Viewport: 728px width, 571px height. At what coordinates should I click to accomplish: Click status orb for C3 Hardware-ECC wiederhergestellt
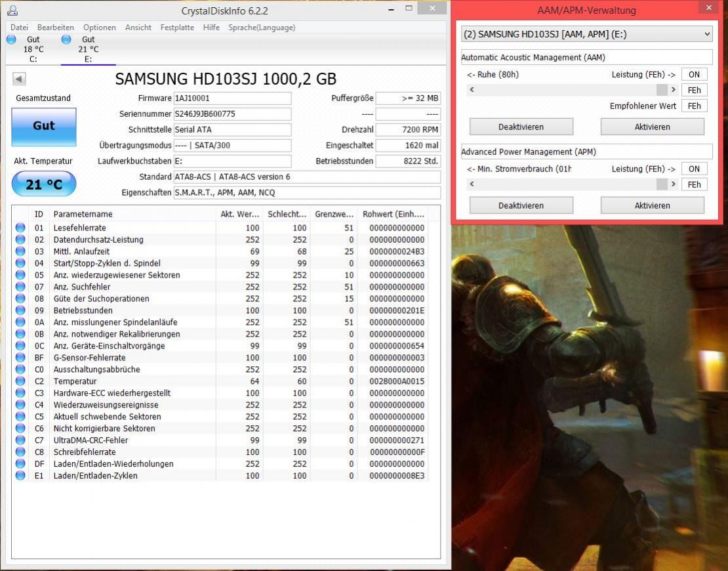pyautogui.click(x=20, y=392)
